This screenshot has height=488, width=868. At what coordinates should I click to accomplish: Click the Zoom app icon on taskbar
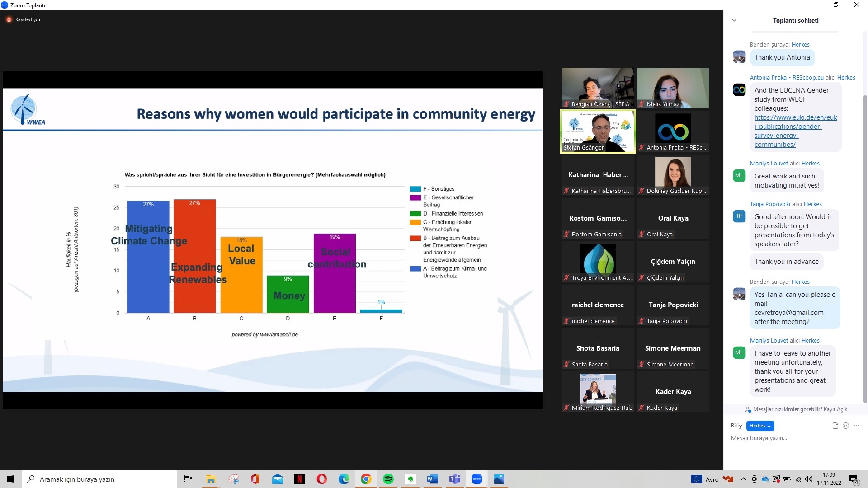point(477,479)
